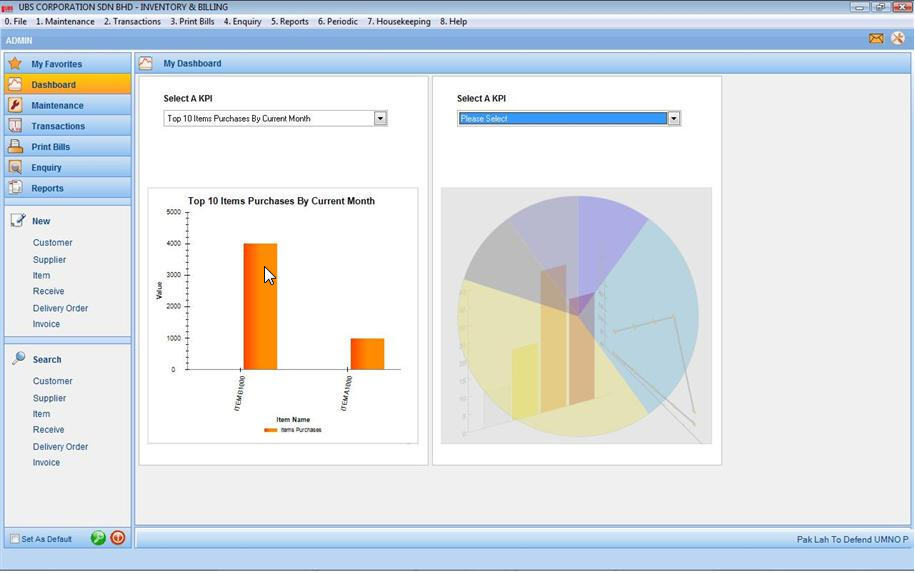Search Customer under Search list
The height and width of the screenshot is (573, 915).
(x=53, y=380)
